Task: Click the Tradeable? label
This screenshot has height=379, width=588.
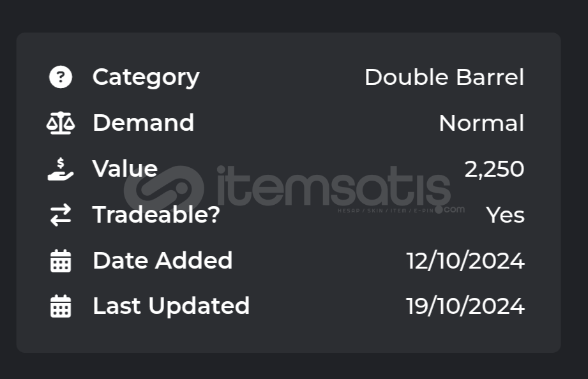Action: click(156, 215)
